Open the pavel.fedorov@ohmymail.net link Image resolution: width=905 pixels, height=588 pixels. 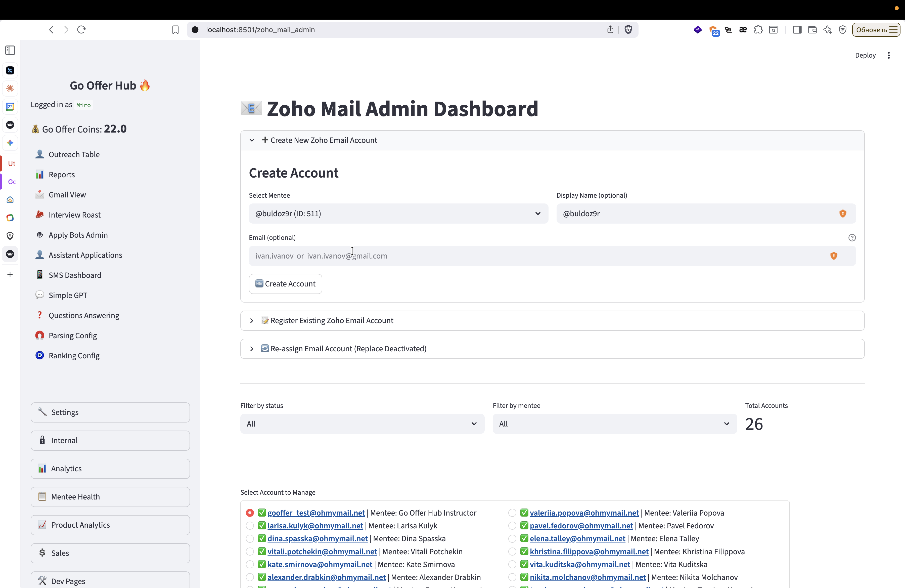click(581, 526)
